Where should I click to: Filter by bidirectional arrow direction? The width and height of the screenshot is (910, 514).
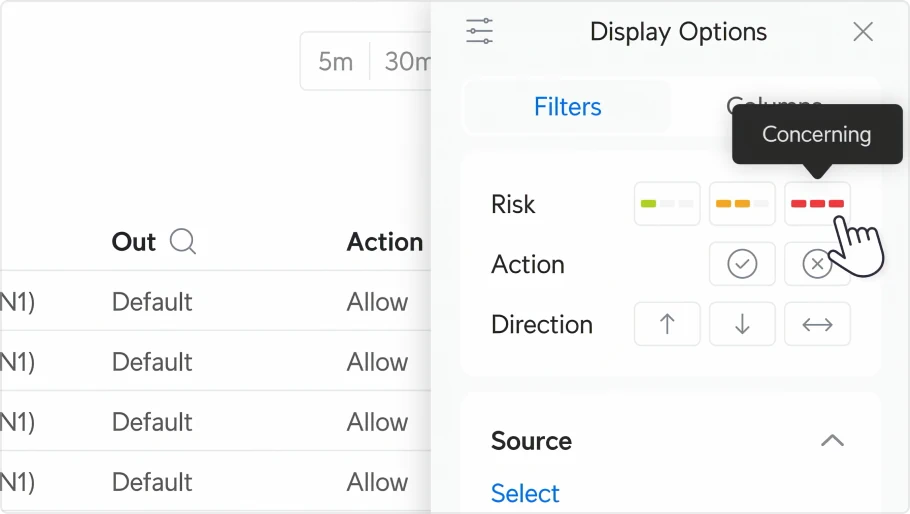(817, 324)
